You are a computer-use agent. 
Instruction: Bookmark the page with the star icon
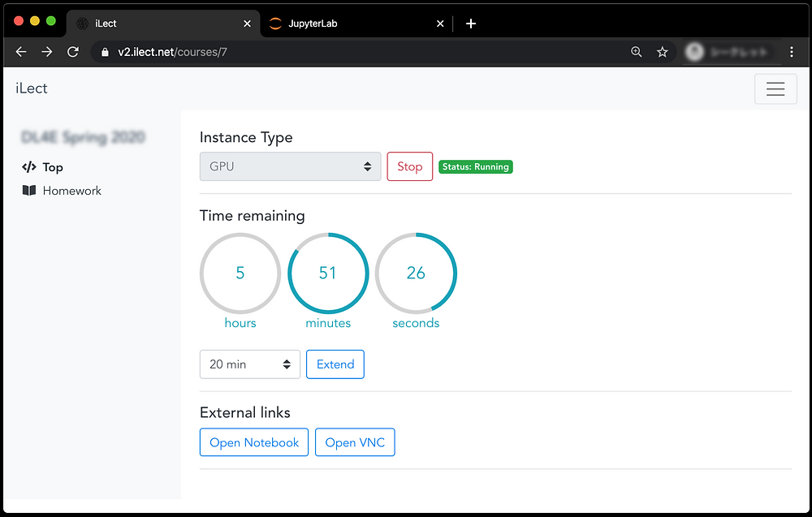point(663,51)
